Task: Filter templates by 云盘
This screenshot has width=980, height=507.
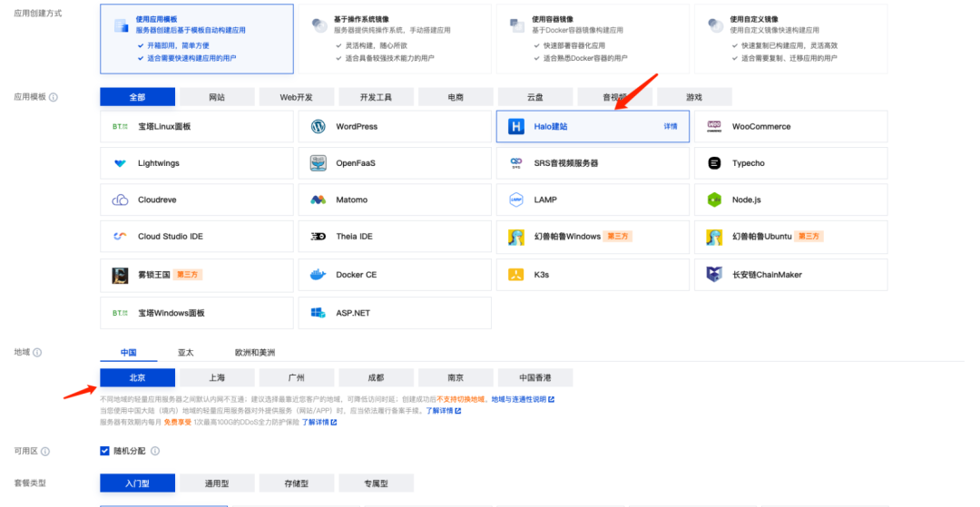Action: pyautogui.click(x=535, y=97)
